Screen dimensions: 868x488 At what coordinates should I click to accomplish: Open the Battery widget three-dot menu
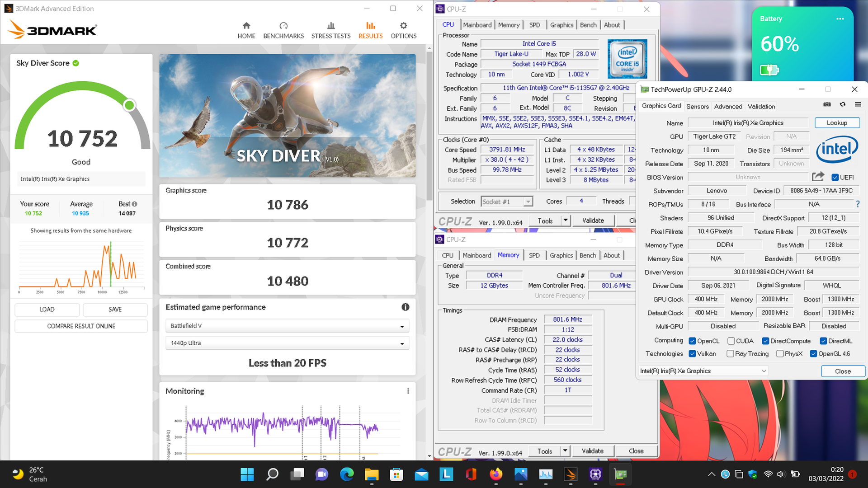point(840,19)
